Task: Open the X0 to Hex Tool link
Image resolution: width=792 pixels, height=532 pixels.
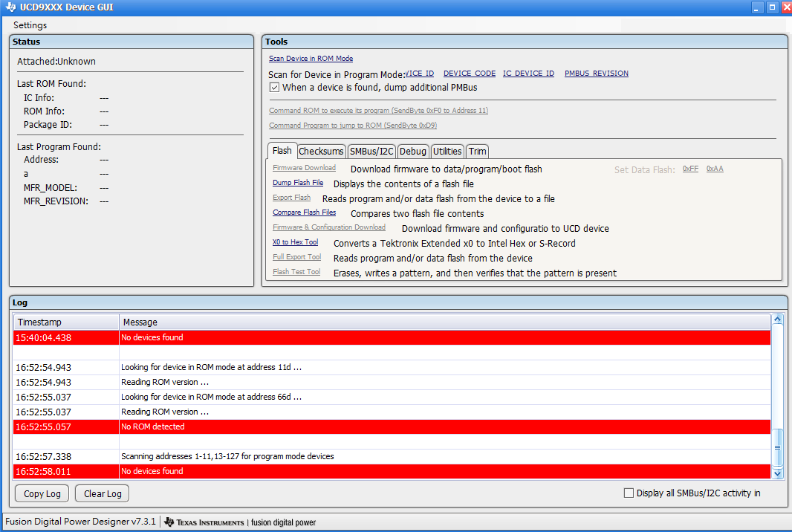Action: coord(296,242)
